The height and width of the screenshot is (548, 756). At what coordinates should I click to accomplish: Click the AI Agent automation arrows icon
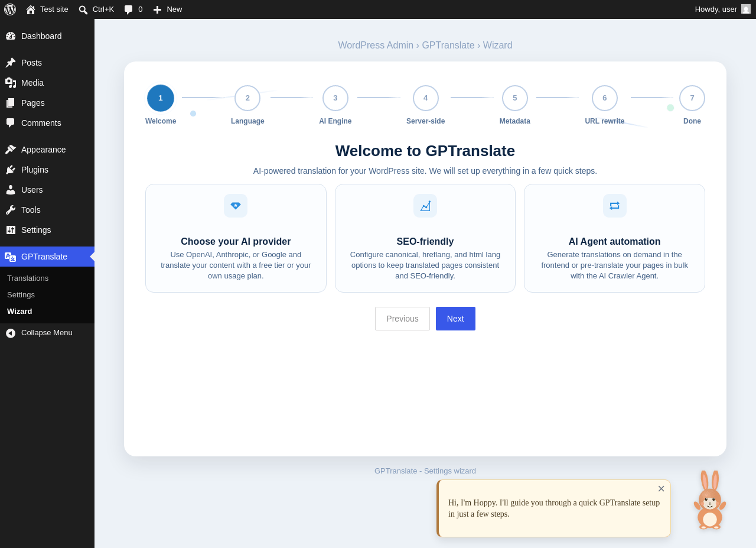[x=615, y=206]
